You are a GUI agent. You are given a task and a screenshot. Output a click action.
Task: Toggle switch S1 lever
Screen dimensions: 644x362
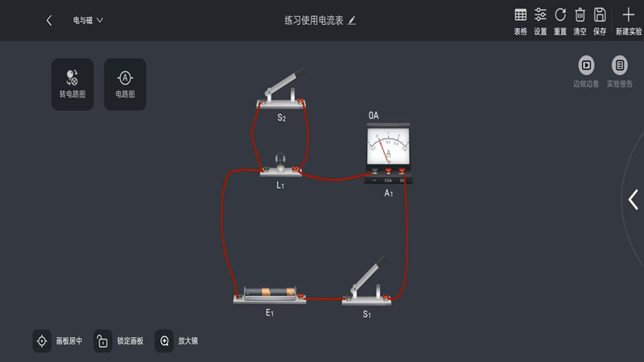pos(368,276)
